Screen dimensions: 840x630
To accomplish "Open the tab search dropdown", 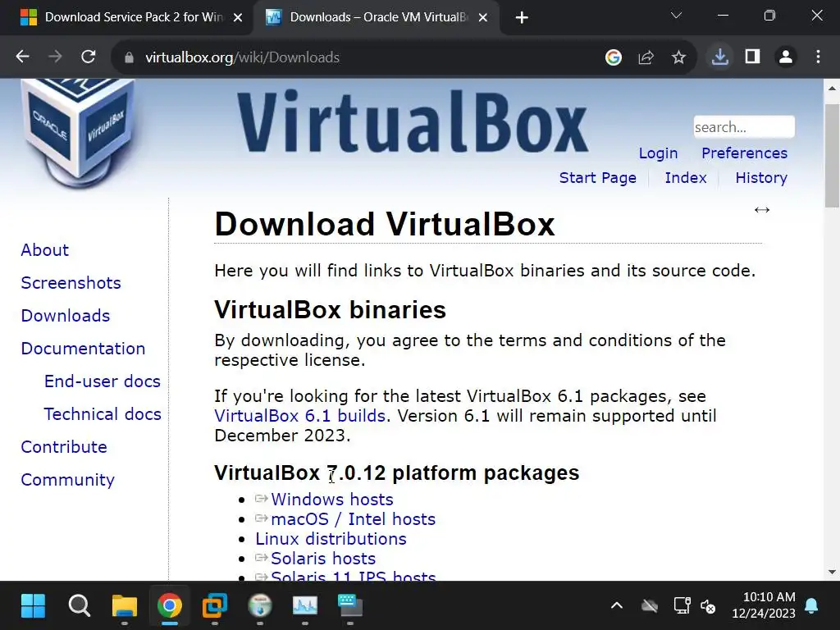I will pos(676,16).
